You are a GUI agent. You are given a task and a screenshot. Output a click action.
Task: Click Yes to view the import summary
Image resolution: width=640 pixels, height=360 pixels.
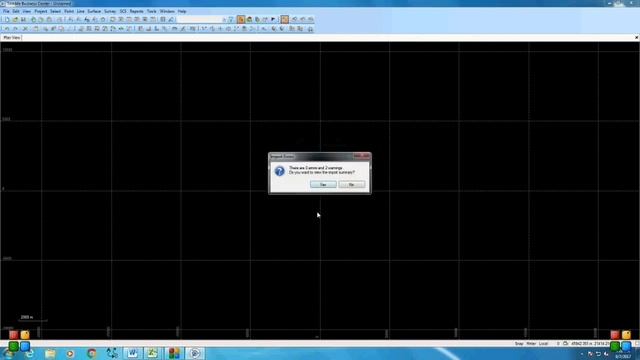pos(323,184)
